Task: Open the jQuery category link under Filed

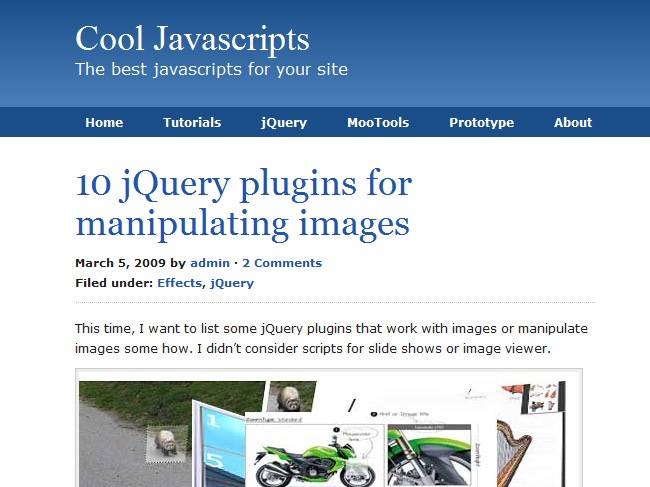Action: [232, 283]
